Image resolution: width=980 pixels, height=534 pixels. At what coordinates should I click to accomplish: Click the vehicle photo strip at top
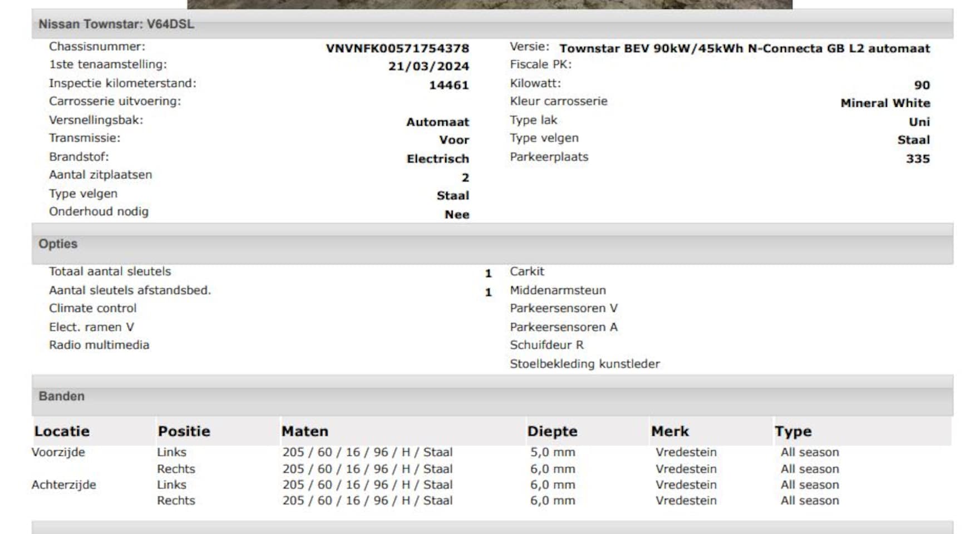pos(489,4)
